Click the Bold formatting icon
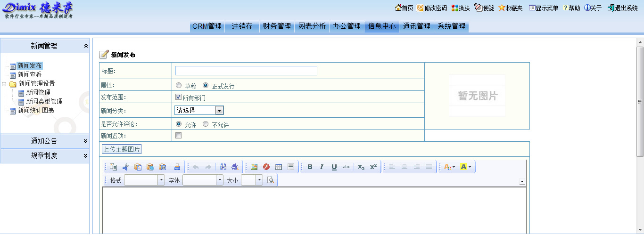 [310, 167]
